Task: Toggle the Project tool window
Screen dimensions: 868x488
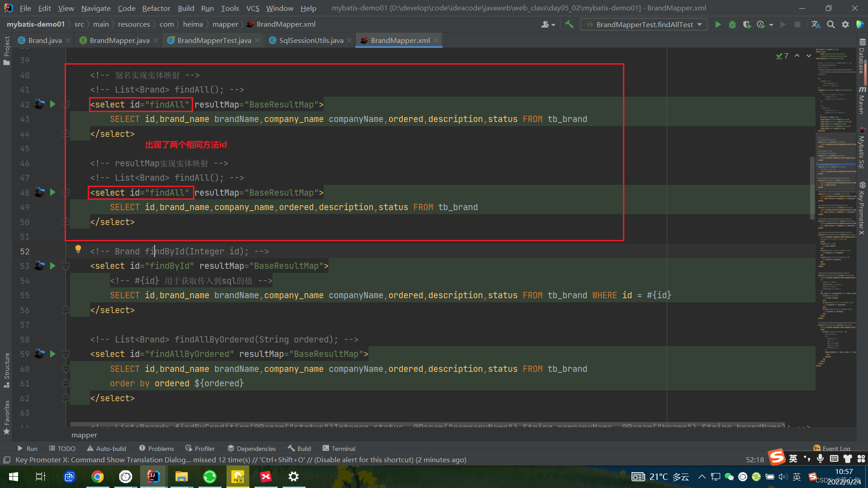Action: (6, 50)
